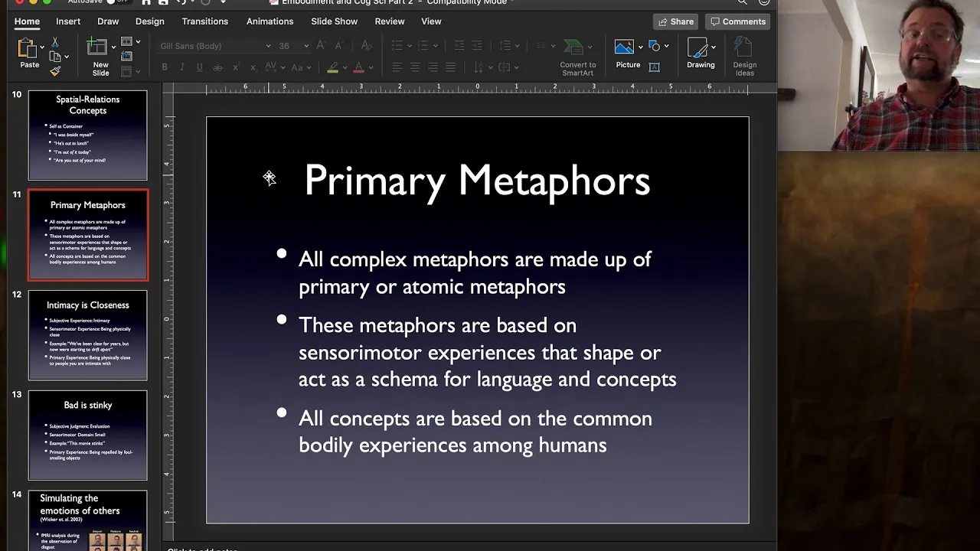This screenshot has height=551, width=980.
Task: Toggle Strikethrough formatting
Action: [x=217, y=67]
